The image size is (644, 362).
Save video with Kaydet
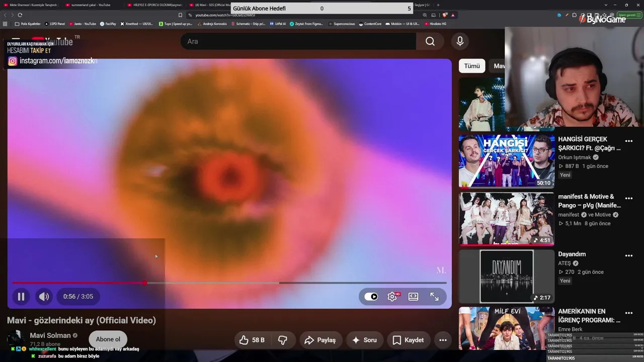[408, 340]
